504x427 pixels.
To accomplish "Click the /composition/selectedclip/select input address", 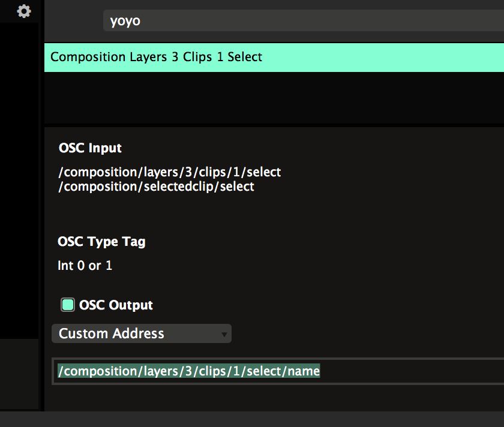I will point(157,187).
